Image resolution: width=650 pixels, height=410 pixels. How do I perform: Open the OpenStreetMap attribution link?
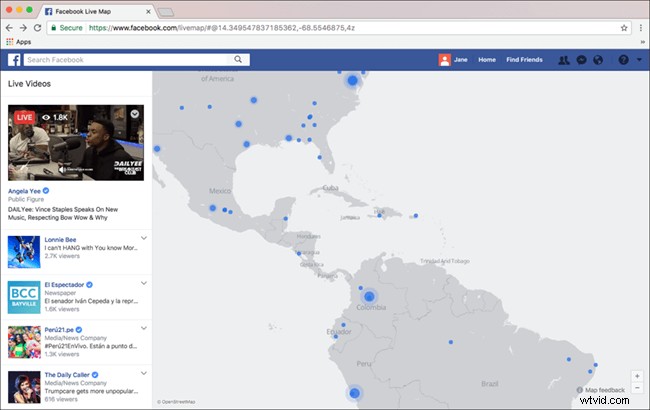[176, 402]
